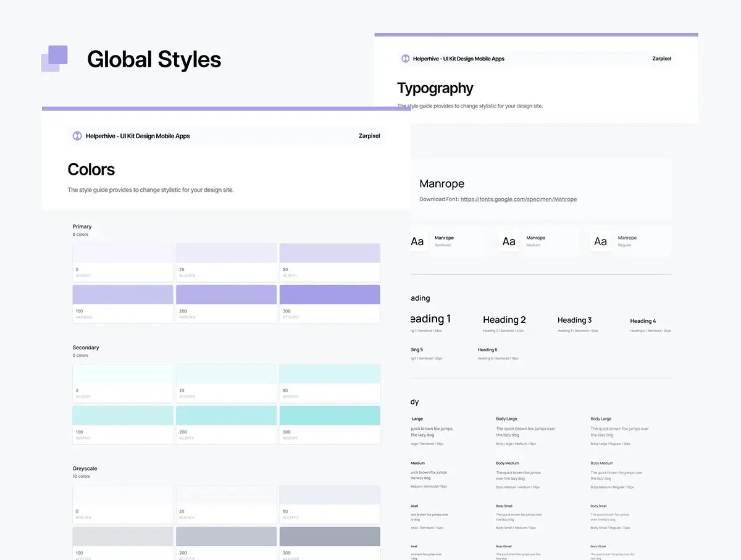Choose the Primary 100 color swatch

[x=122, y=295]
